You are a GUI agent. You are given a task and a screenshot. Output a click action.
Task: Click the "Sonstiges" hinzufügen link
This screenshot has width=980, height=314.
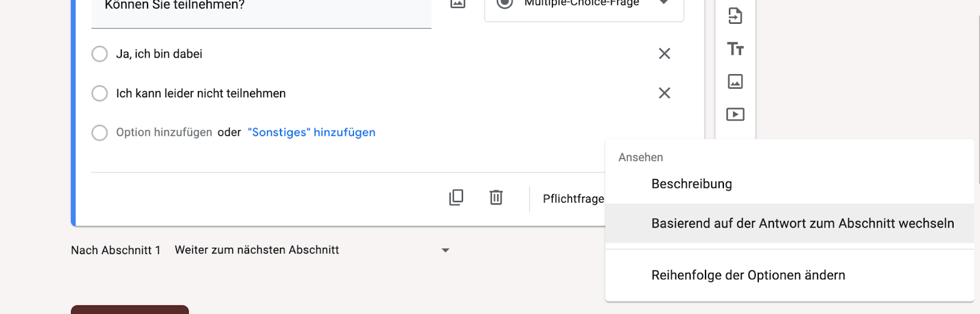click(311, 132)
